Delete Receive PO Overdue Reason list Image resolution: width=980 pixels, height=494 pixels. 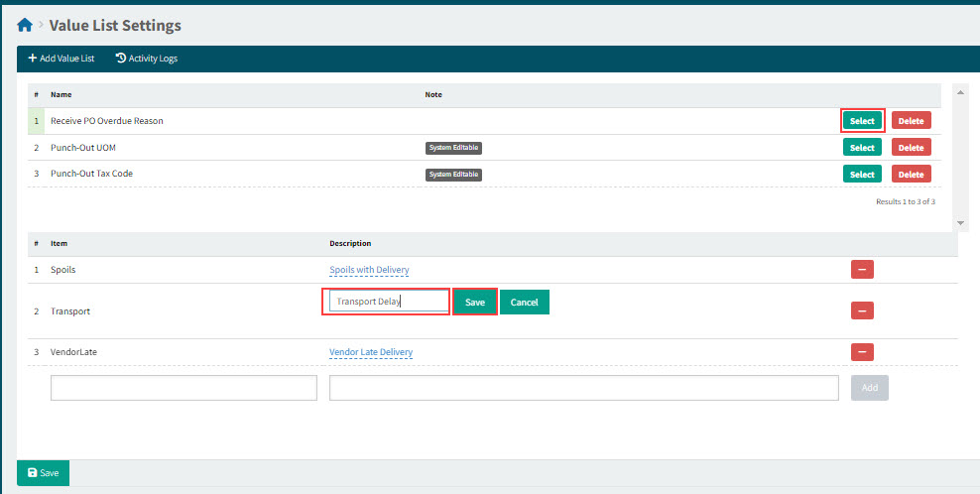click(x=911, y=121)
